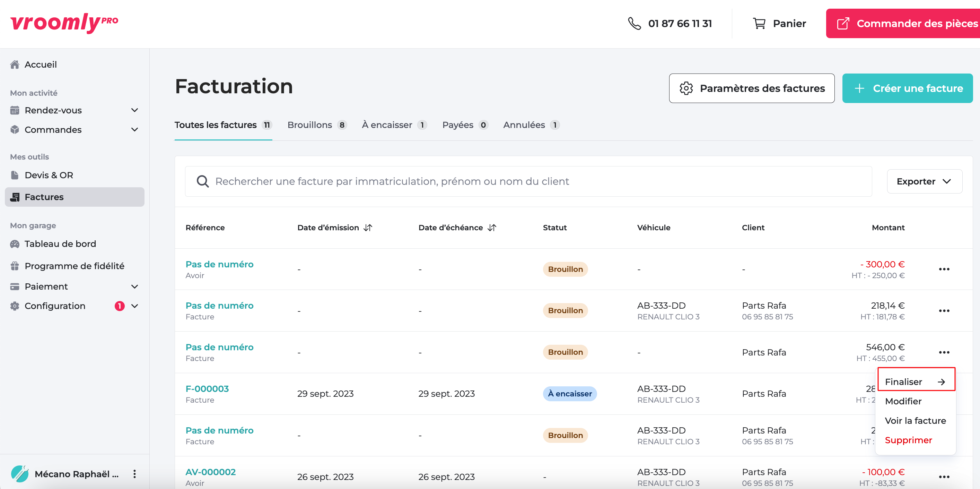The image size is (980, 489).
Task: Click the Mécano Raphaël avatar icon
Action: pyautogui.click(x=20, y=473)
